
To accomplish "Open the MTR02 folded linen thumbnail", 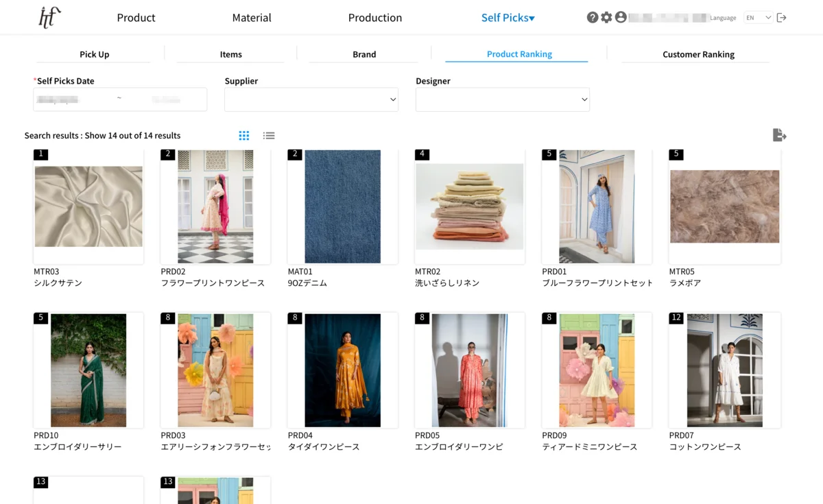I will point(470,206).
